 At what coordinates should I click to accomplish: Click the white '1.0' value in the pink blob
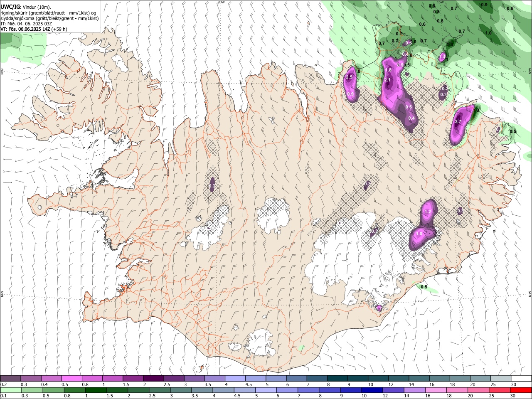(419, 234)
